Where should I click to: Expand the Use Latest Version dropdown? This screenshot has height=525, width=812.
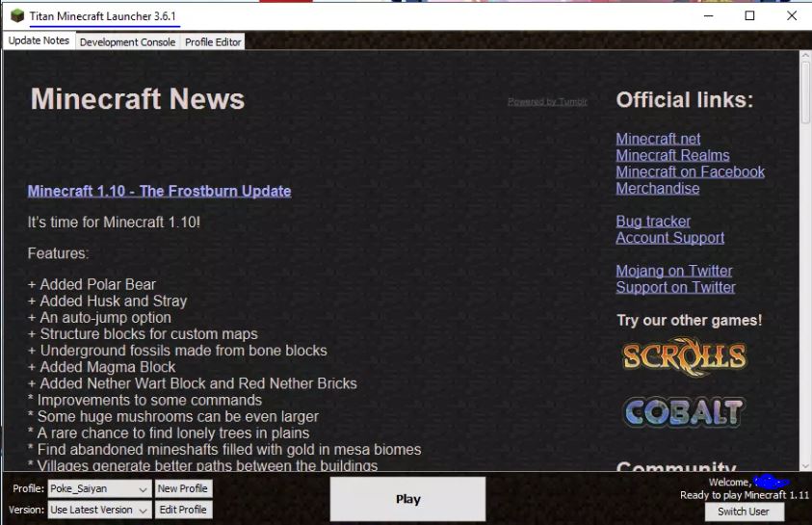(99, 510)
